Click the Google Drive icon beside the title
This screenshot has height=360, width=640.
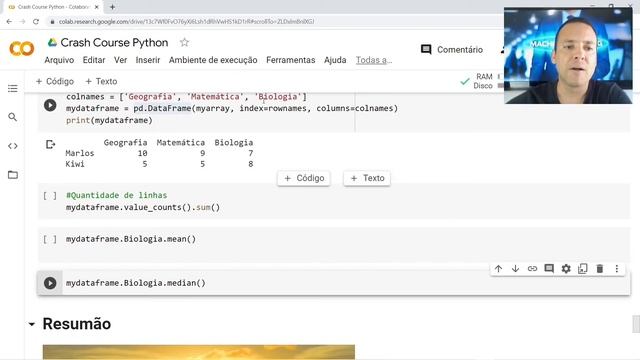point(52,42)
